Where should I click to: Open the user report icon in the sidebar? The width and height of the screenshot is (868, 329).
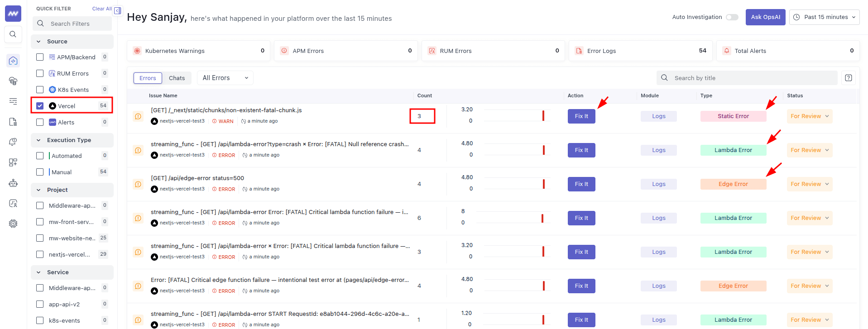coord(13,203)
